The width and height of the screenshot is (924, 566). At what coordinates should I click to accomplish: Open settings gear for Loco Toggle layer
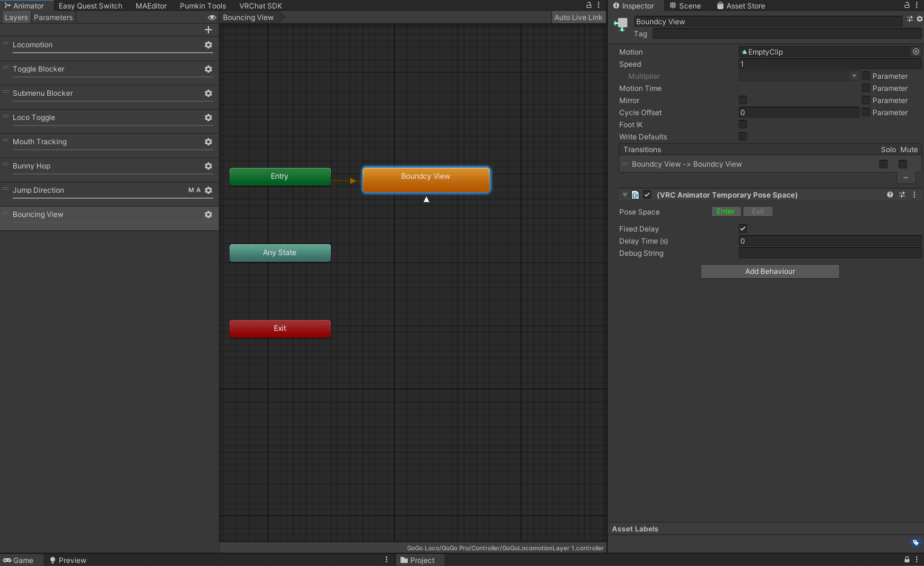coord(208,118)
